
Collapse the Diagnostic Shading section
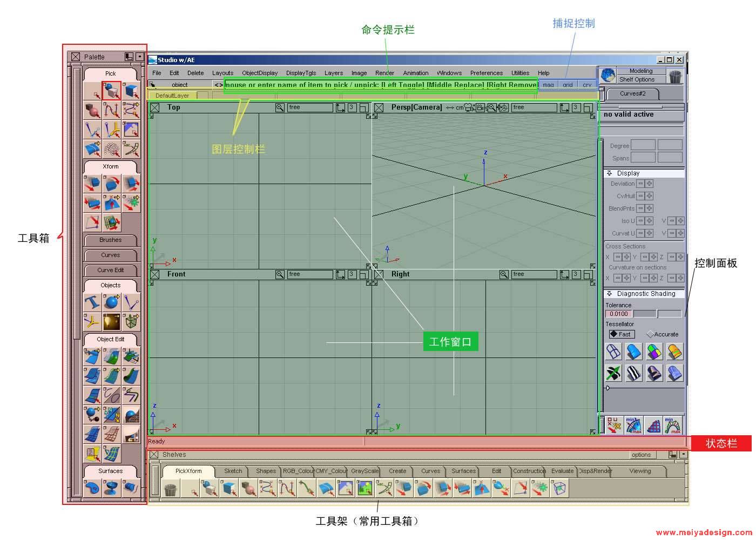point(609,294)
